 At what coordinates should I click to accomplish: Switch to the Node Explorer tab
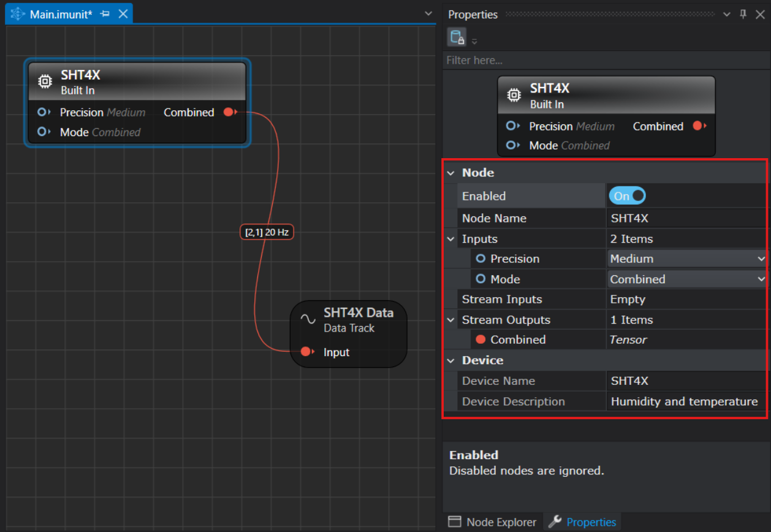(x=492, y=522)
